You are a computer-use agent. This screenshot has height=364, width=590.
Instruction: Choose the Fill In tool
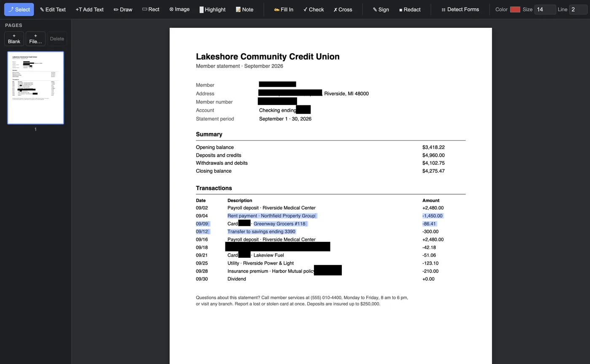click(284, 9)
